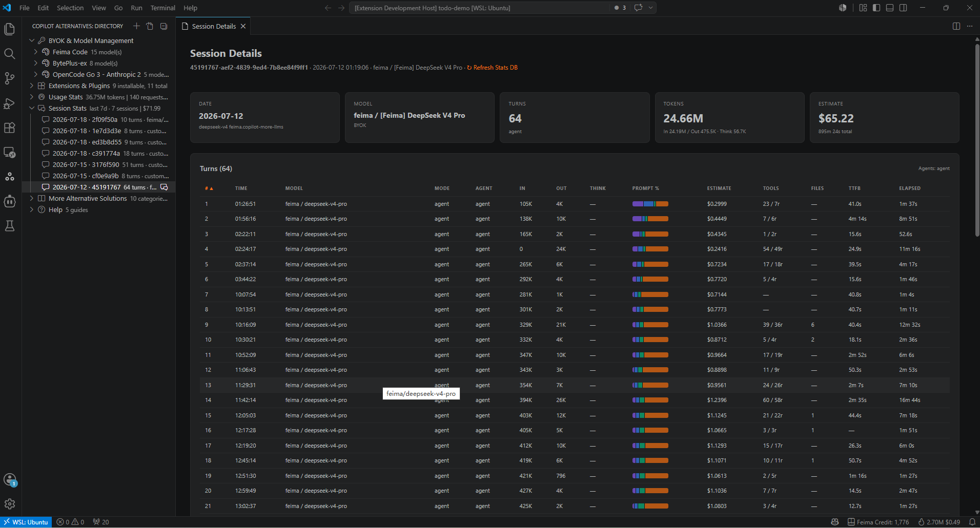This screenshot has height=528, width=980.
Task: Open the Help menu
Action: (x=190, y=8)
